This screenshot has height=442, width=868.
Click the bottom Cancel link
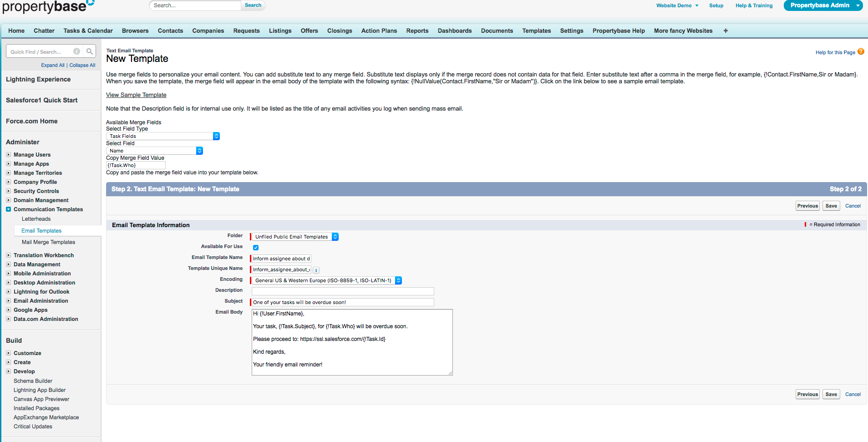tap(853, 394)
